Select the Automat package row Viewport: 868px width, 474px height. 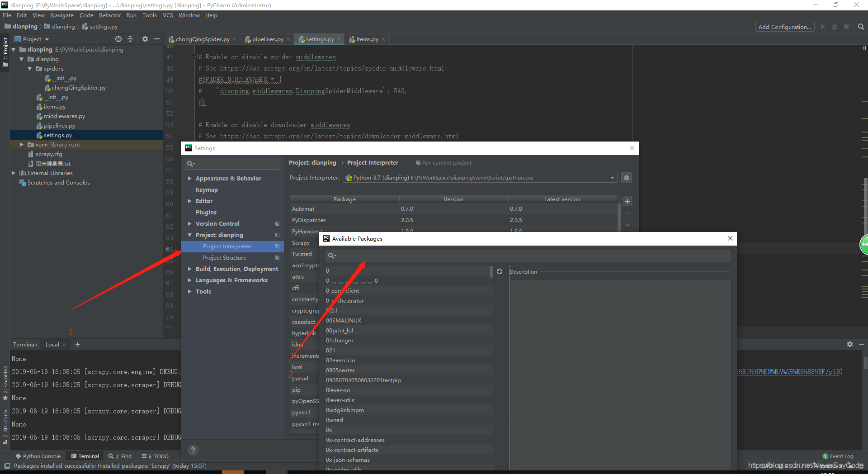pos(453,209)
